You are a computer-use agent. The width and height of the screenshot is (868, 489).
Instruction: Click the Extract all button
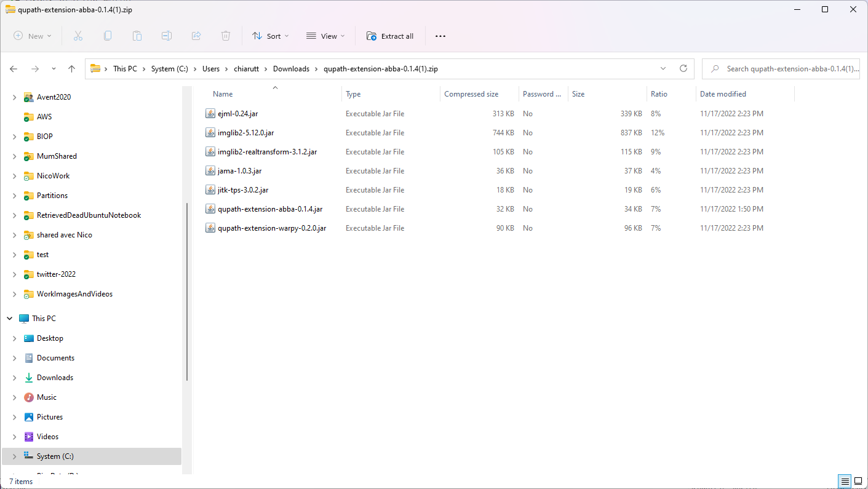click(390, 36)
